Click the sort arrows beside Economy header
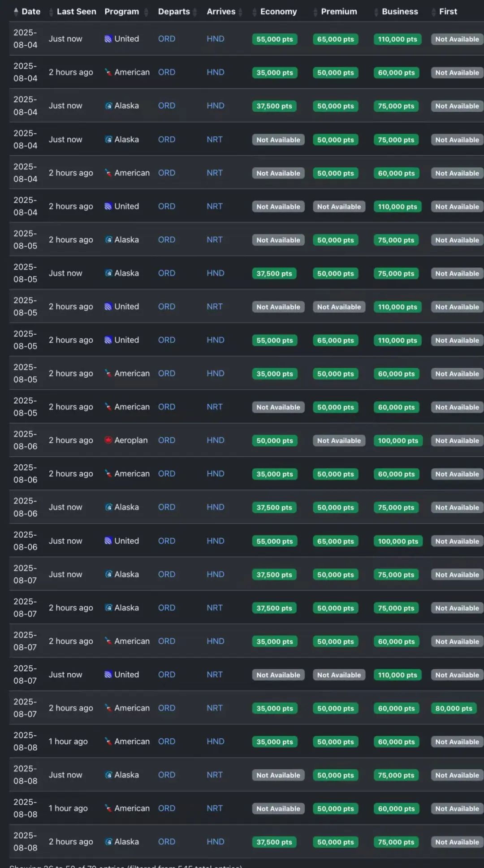The image size is (484, 868). coord(255,12)
